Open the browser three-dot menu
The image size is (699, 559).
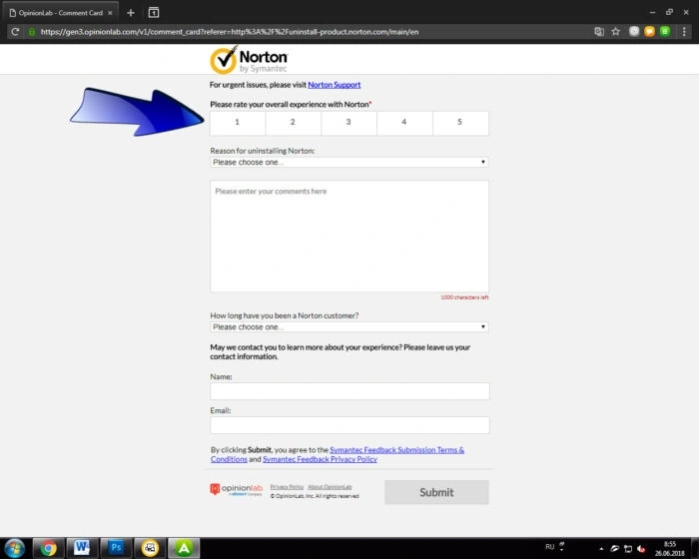tap(684, 31)
